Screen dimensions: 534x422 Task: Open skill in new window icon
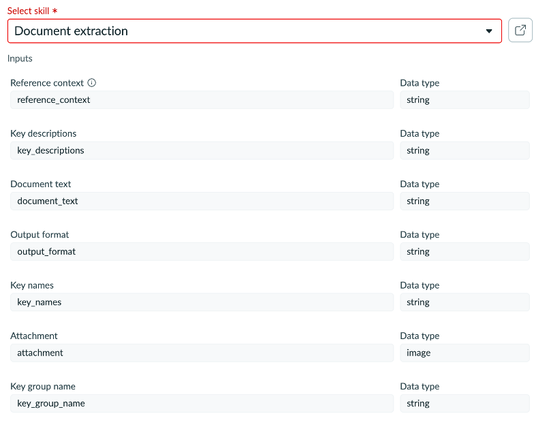pos(520,31)
